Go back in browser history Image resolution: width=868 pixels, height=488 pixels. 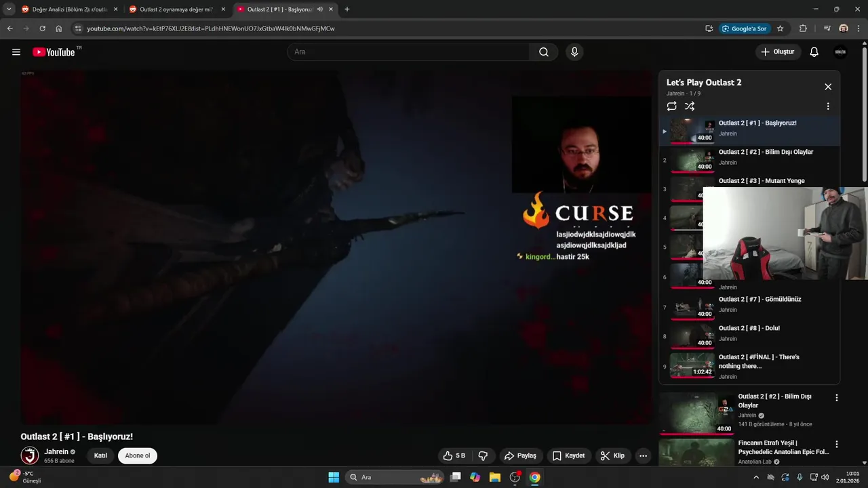coord(9,28)
